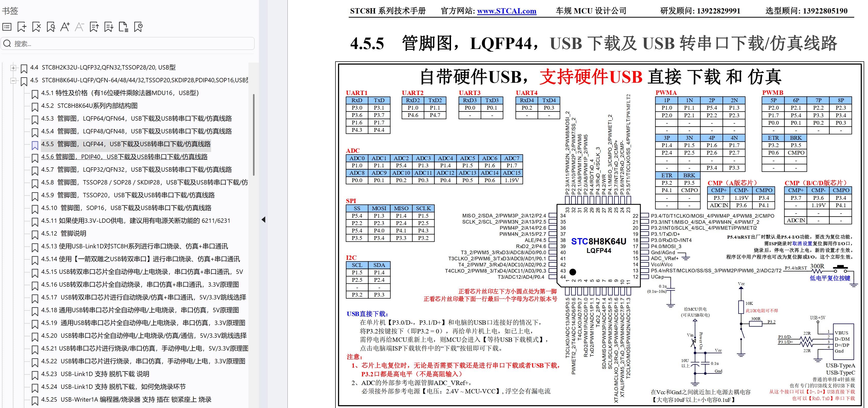Screen dimensions: 868x408
Task: Click the collapse bookmarks icon with up arrow
Action: click(94, 27)
